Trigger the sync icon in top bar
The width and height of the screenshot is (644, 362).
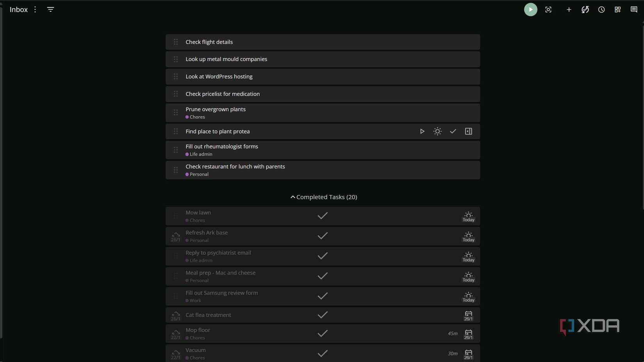coord(585,10)
